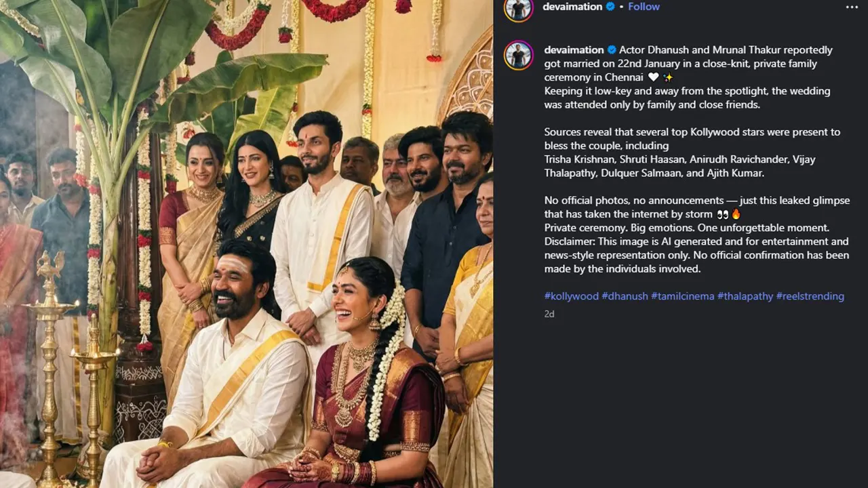The height and width of the screenshot is (488, 868).
Task: Click the verified badge in the caption
Action: (x=612, y=50)
